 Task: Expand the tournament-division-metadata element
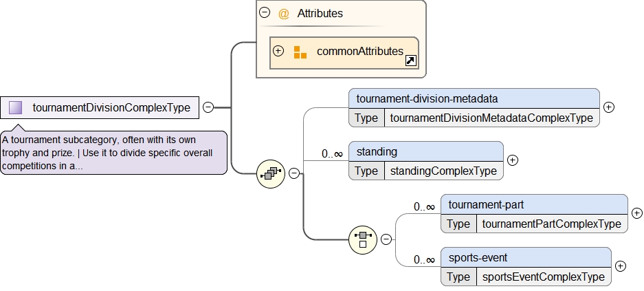click(608, 107)
